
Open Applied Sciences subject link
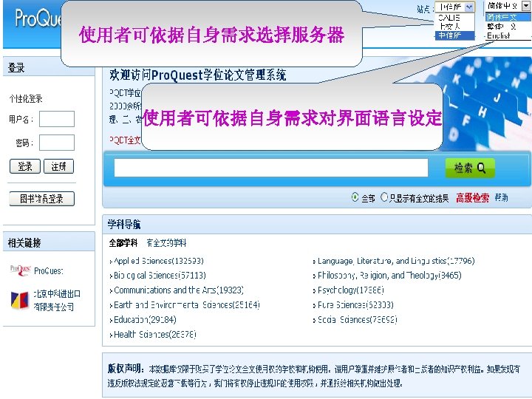pos(158,261)
